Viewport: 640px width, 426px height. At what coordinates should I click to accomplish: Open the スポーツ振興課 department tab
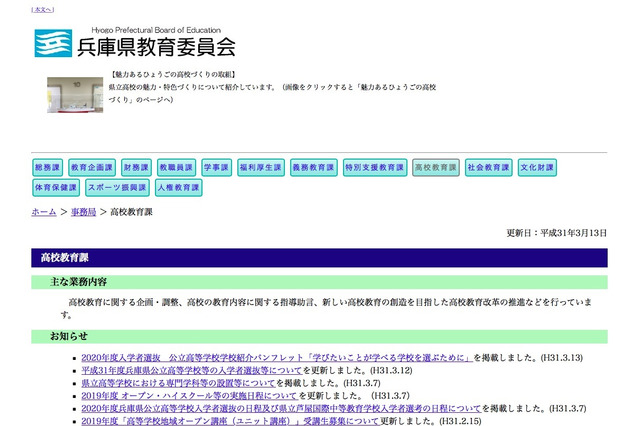tap(117, 188)
